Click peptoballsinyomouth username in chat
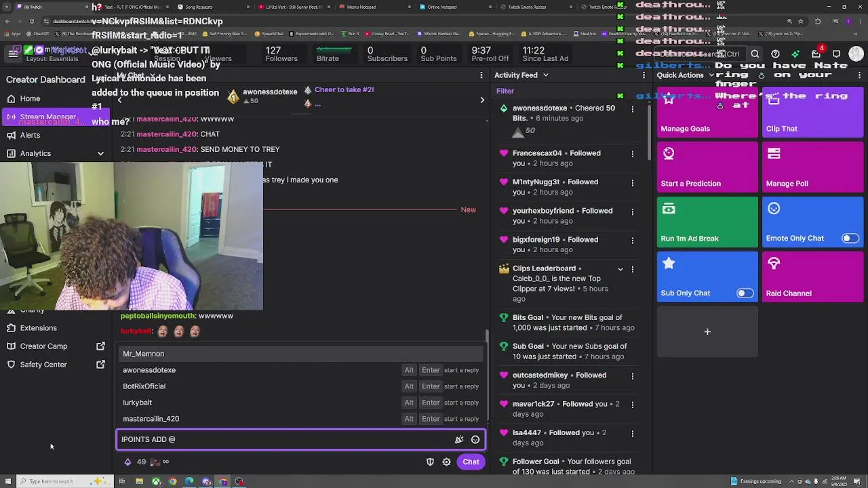This screenshot has width=868, height=488. [158, 316]
